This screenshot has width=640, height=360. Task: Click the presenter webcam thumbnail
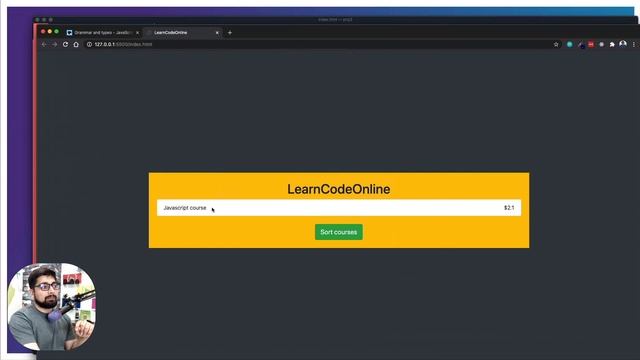(x=52, y=307)
